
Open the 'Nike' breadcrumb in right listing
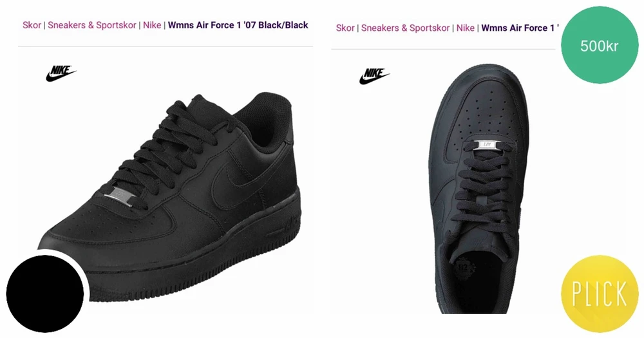[x=466, y=28]
